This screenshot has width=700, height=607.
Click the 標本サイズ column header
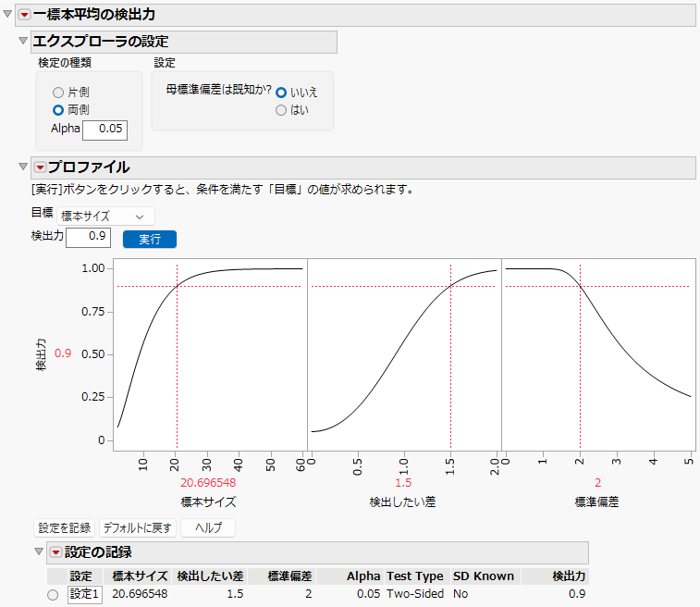[x=140, y=576]
